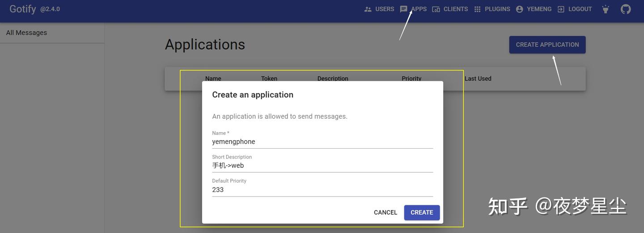This screenshot has width=644, height=233.
Task: Confirm with the CREATE button
Action: pyautogui.click(x=422, y=212)
